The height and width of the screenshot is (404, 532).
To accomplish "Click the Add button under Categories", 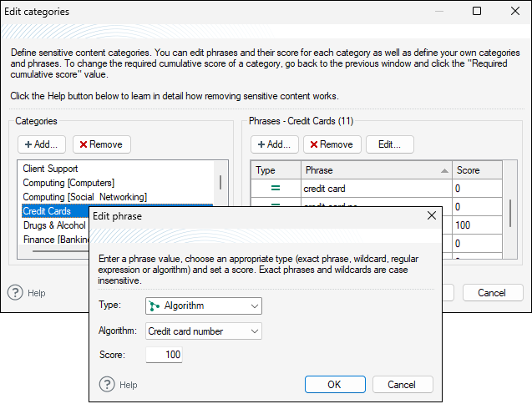I will tap(41, 144).
